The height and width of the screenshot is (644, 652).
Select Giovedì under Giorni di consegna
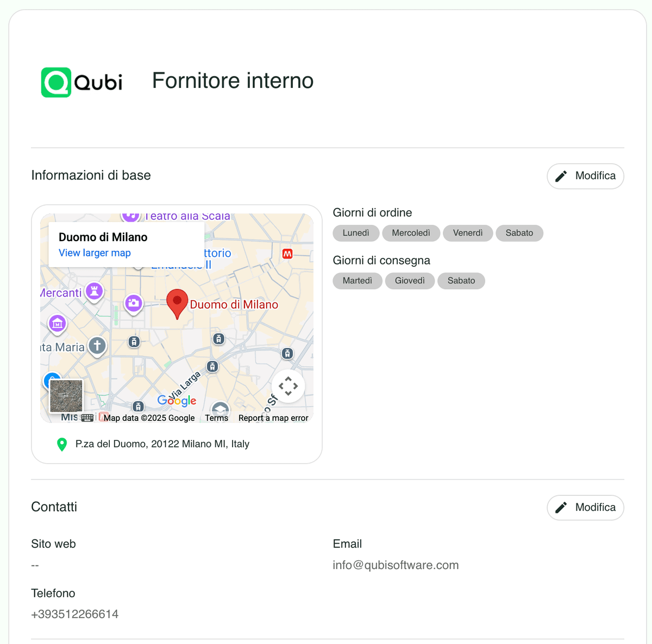410,281
